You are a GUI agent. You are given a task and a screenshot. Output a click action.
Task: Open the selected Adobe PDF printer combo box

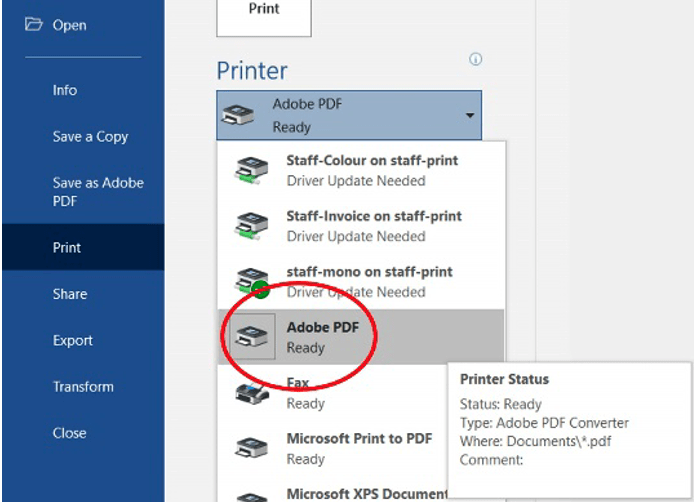point(340,116)
